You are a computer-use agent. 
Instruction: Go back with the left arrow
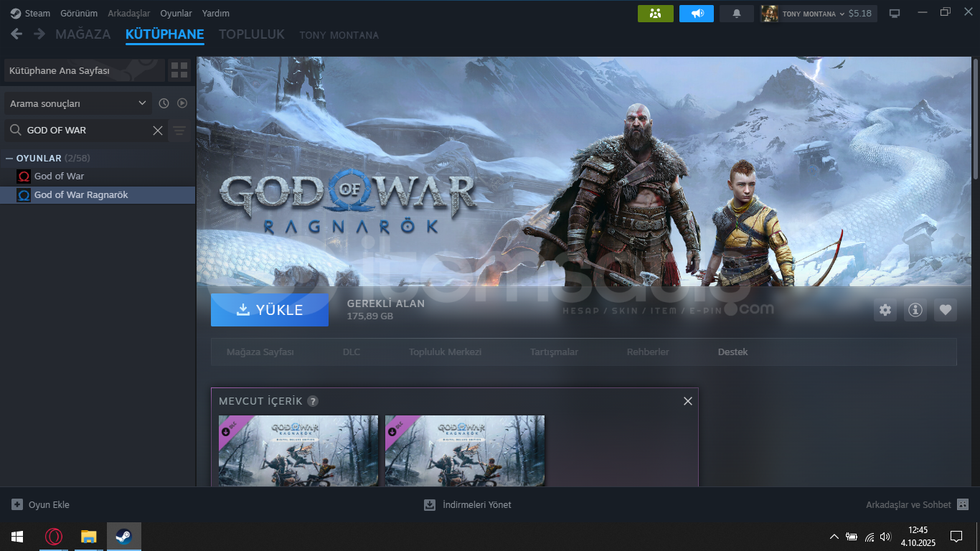coord(17,34)
